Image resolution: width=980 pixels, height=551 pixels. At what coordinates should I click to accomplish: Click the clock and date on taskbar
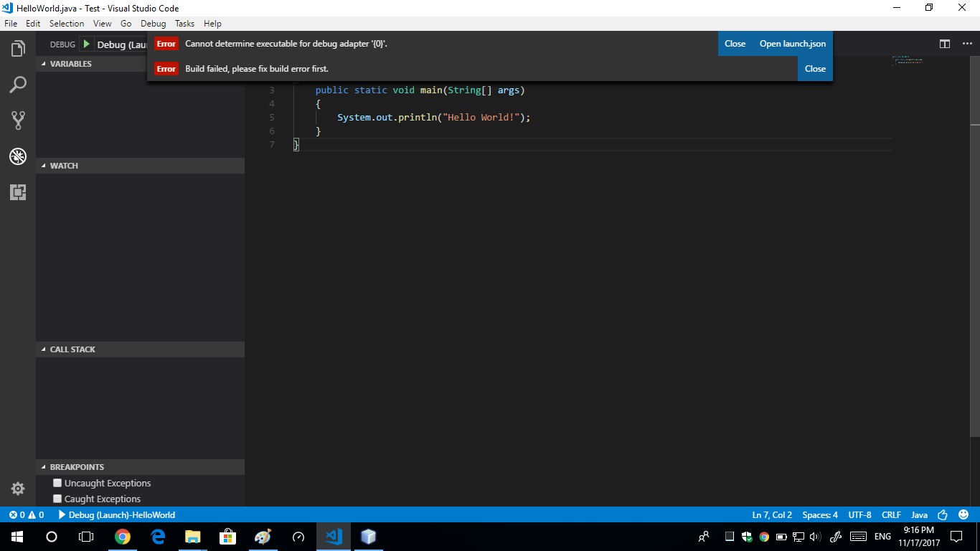click(918, 537)
